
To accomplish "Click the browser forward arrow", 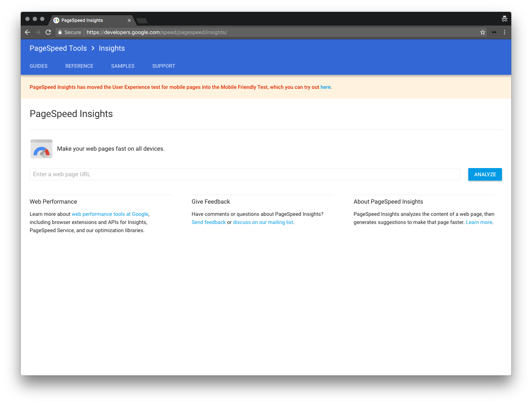I will (38, 32).
